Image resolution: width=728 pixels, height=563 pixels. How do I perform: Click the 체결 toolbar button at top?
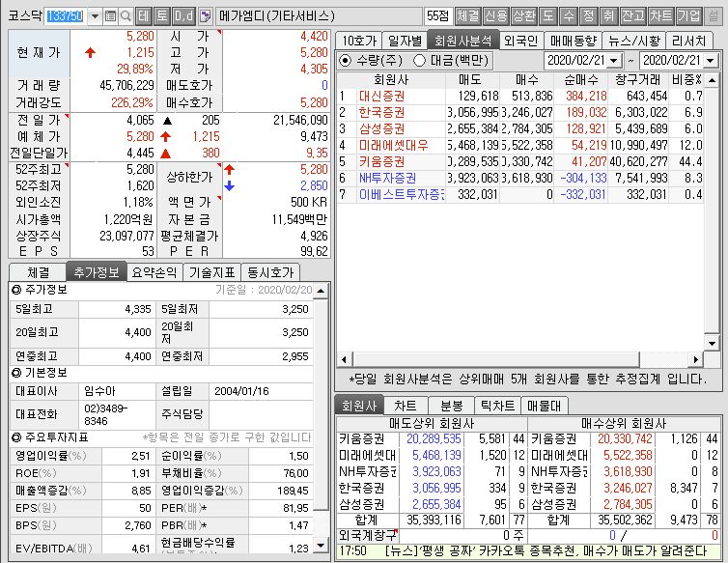[467, 16]
